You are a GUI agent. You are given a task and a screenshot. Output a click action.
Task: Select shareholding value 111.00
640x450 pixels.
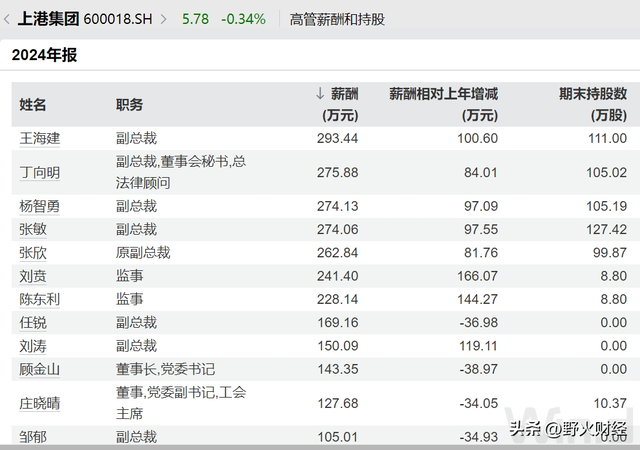(607, 138)
